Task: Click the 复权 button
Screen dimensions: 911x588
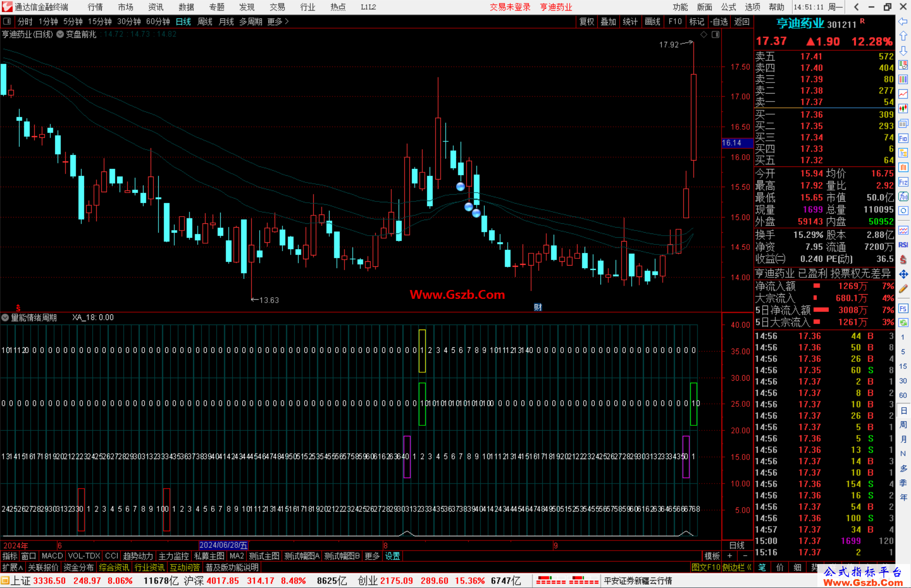Action: coord(587,21)
